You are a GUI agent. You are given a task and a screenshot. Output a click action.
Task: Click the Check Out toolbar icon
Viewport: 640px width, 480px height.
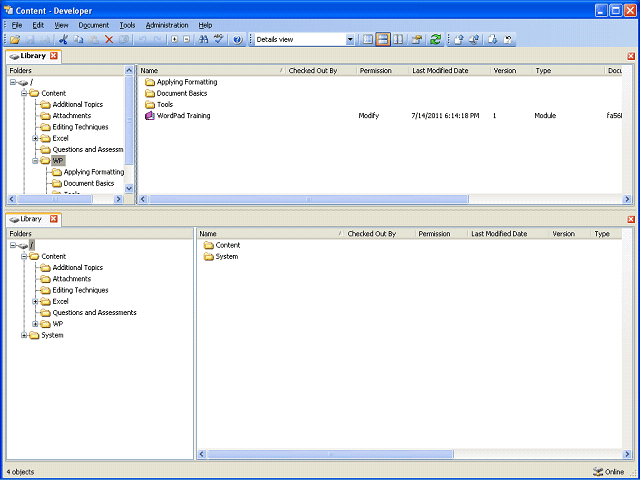tap(493, 40)
